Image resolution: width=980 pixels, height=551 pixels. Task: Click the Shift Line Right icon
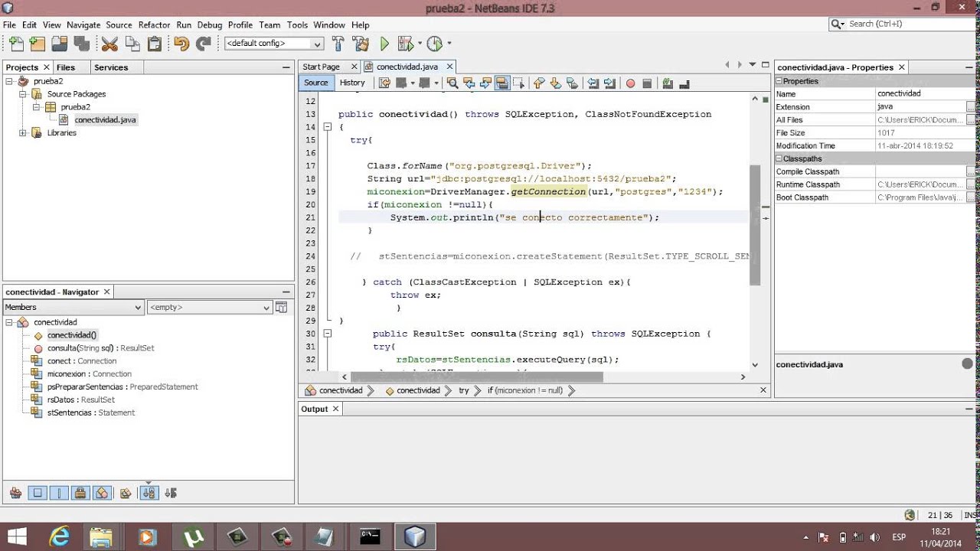pos(609,83)
